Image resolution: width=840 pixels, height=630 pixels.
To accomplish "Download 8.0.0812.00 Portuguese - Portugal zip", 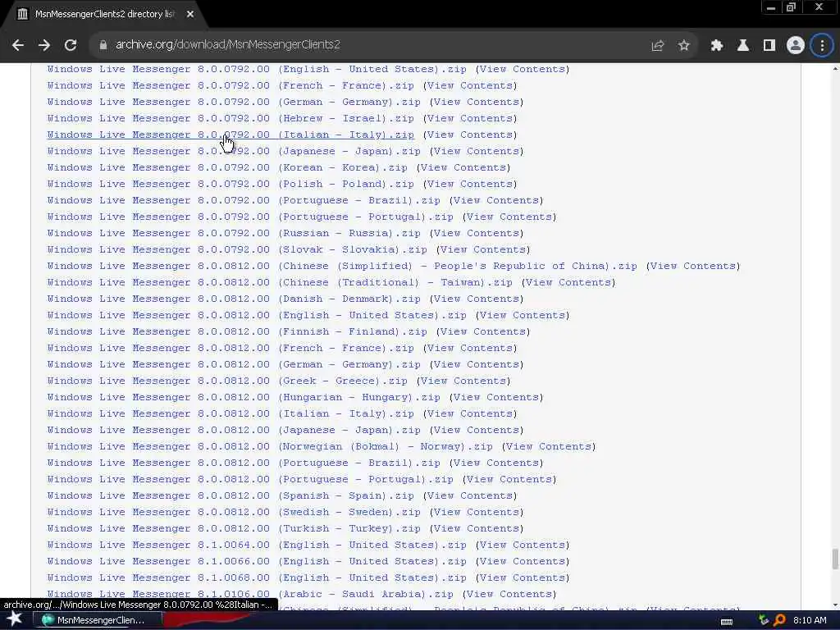I will [x=250, y=479].
